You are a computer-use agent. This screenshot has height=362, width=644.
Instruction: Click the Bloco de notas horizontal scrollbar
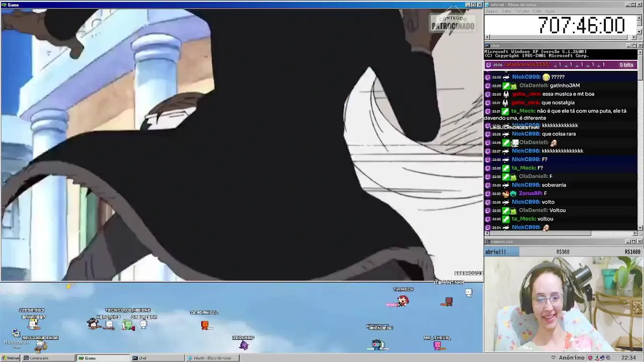click(561, 37)
